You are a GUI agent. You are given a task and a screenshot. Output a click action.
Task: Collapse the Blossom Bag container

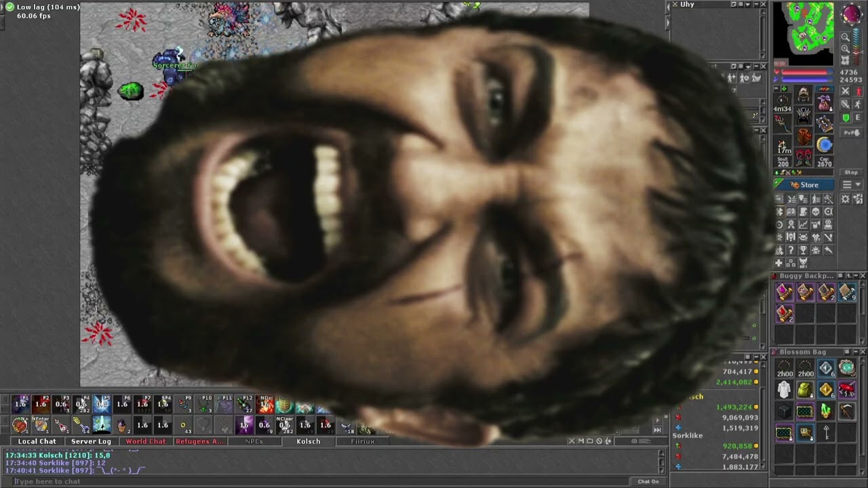pos(856,352)
